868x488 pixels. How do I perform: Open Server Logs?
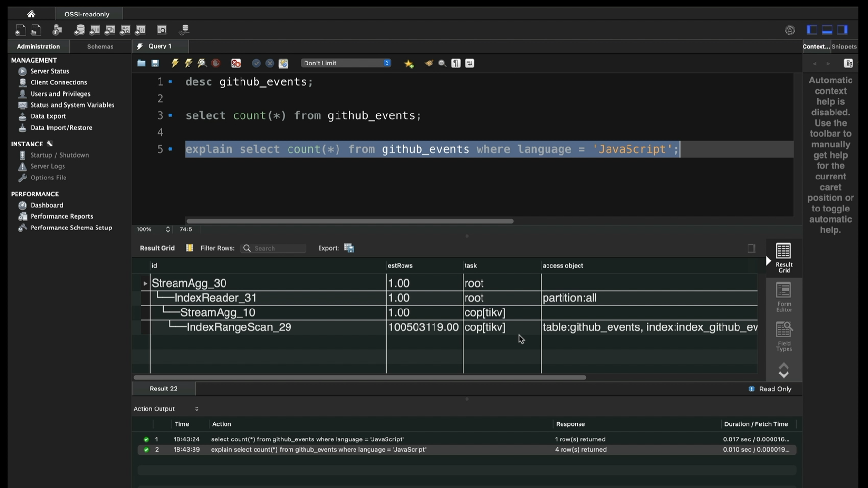pos(48,166)
